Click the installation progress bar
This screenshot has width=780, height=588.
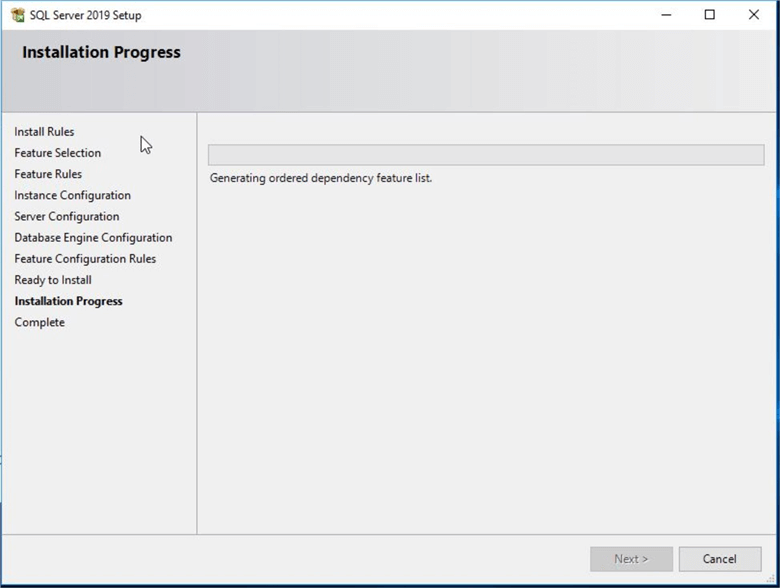point(486,155)
